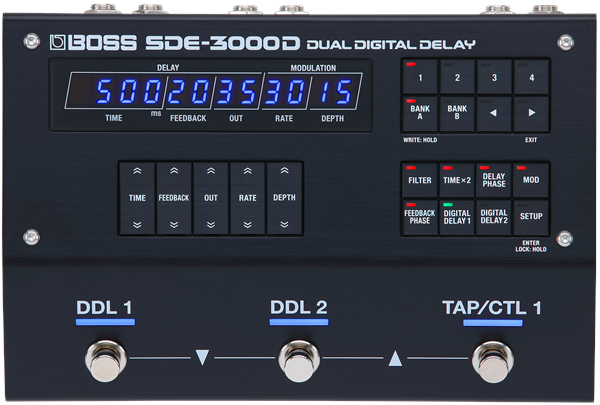Increase RATE with up chevron
Viewport: 600px width, 405px height.
(x=248, y=171)
